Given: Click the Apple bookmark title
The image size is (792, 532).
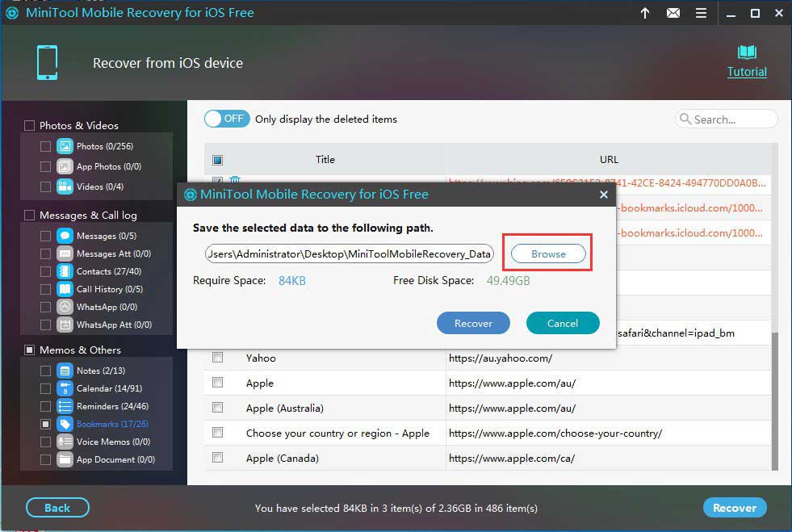Looking at the screenshot, I should tap(260, 383).
